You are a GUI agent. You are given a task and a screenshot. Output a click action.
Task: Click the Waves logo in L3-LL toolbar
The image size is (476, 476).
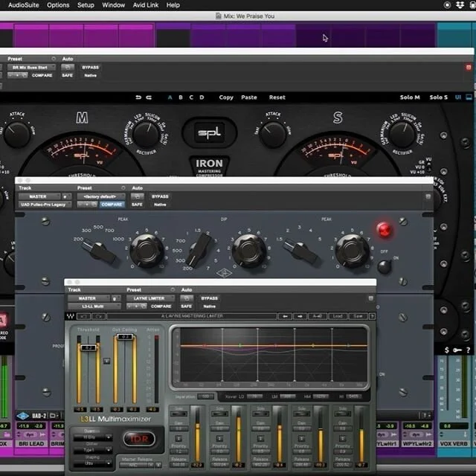tap(71, 316)
